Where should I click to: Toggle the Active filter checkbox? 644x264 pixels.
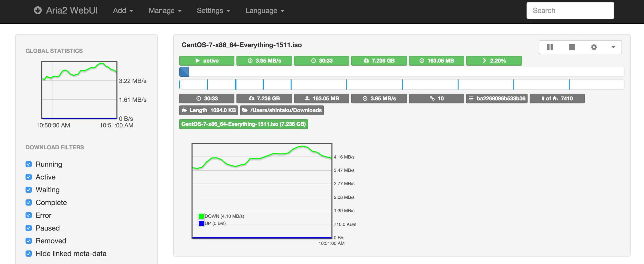(x=29, y=177)
